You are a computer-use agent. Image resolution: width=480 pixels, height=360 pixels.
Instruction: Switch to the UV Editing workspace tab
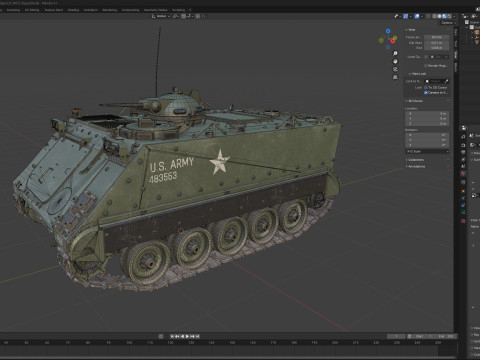(x=32, y=10)
